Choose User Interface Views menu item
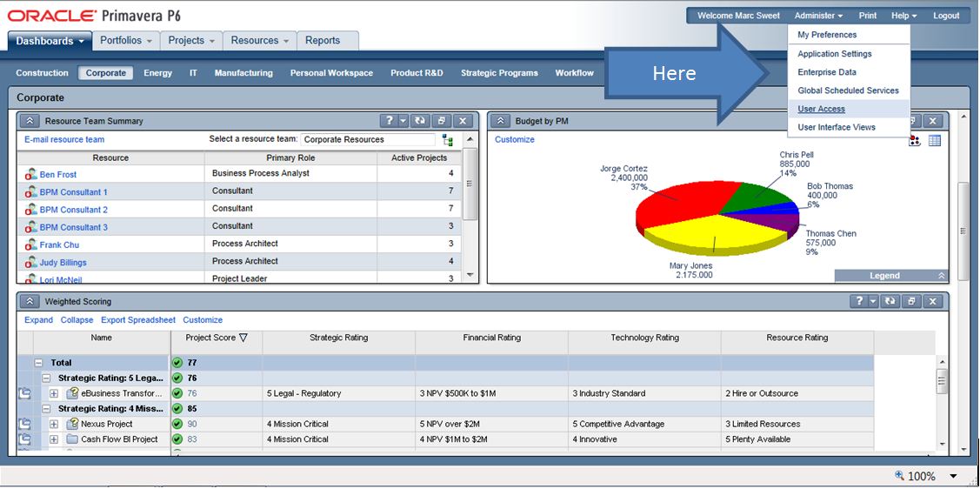 click(x=837, y=127)
